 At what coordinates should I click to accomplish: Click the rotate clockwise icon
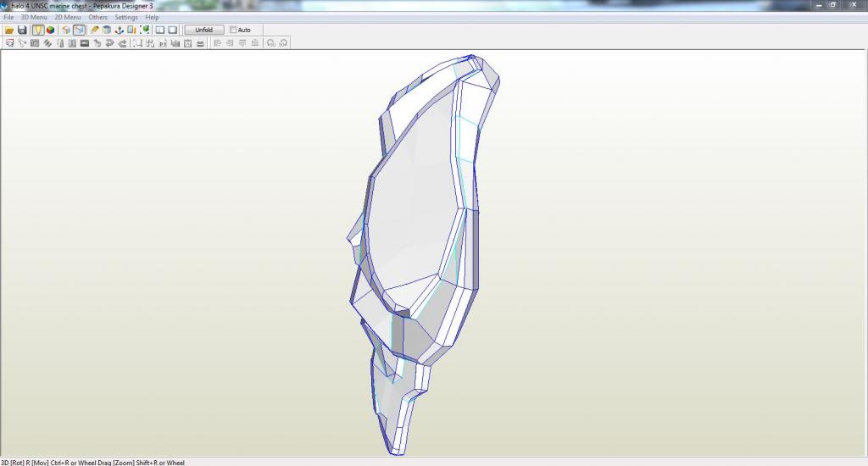tap(283, 43)
